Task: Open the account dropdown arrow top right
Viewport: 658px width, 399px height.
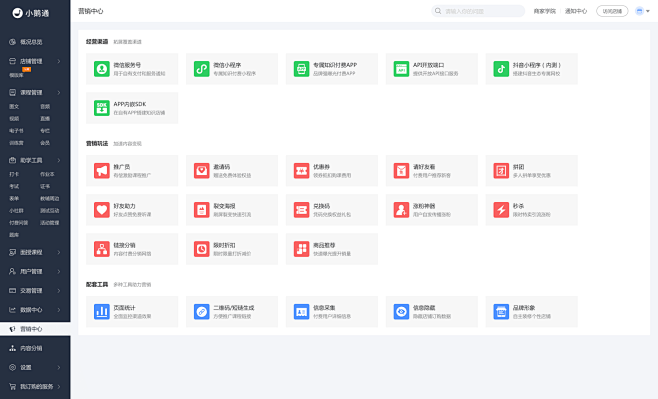Action: (648, 11)
